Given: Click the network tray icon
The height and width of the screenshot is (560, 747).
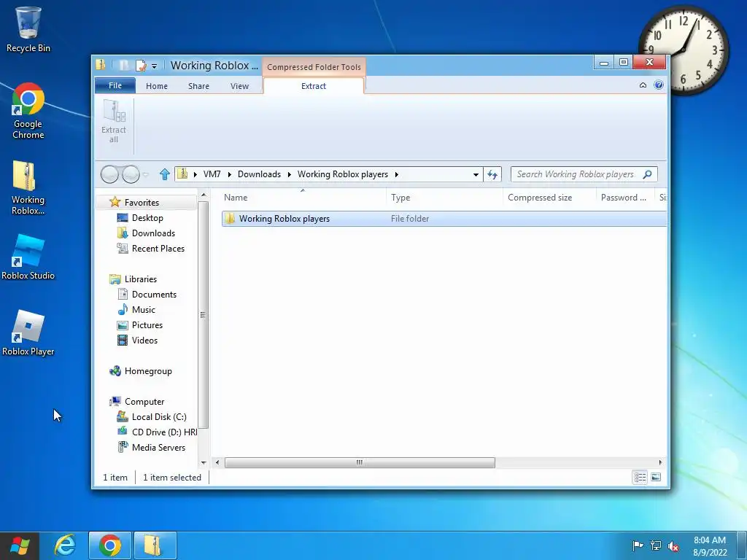Looking at the screenshot, I should pos(656,545).
